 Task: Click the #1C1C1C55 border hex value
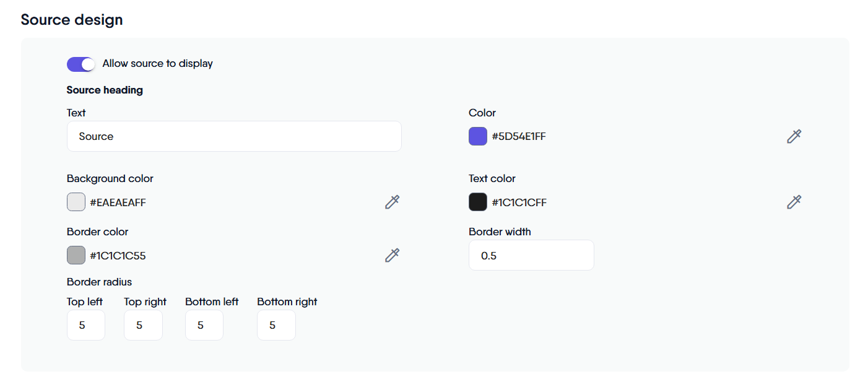coord(118,256)
